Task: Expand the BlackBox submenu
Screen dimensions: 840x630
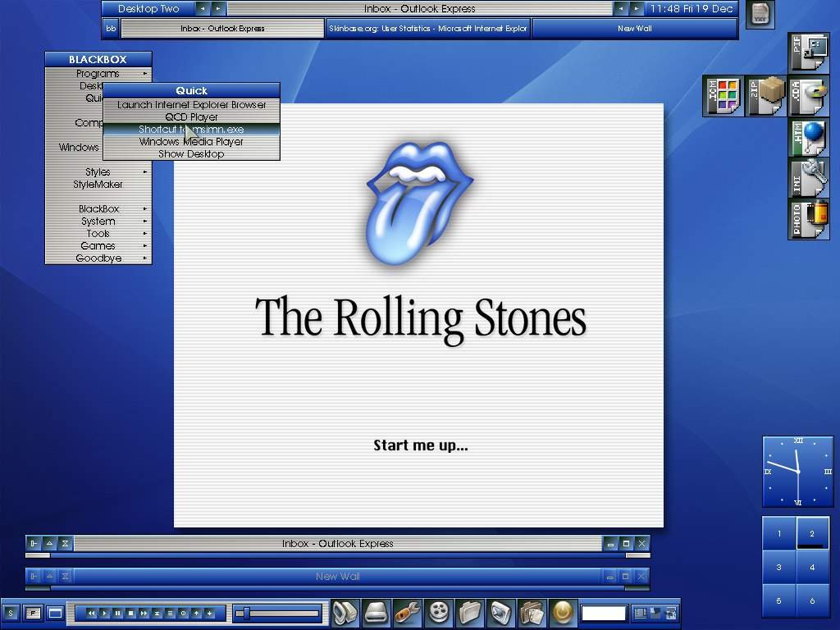Action: tap(98, 209)
